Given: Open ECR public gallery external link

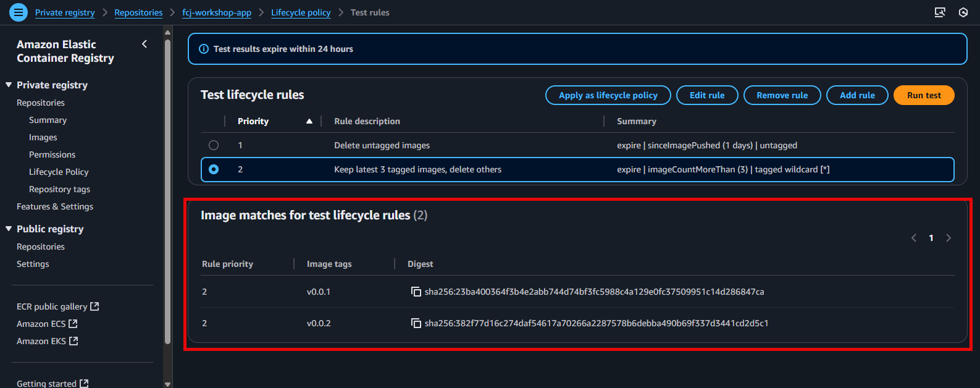Looking at the screenshot, I should click(58, 306).
